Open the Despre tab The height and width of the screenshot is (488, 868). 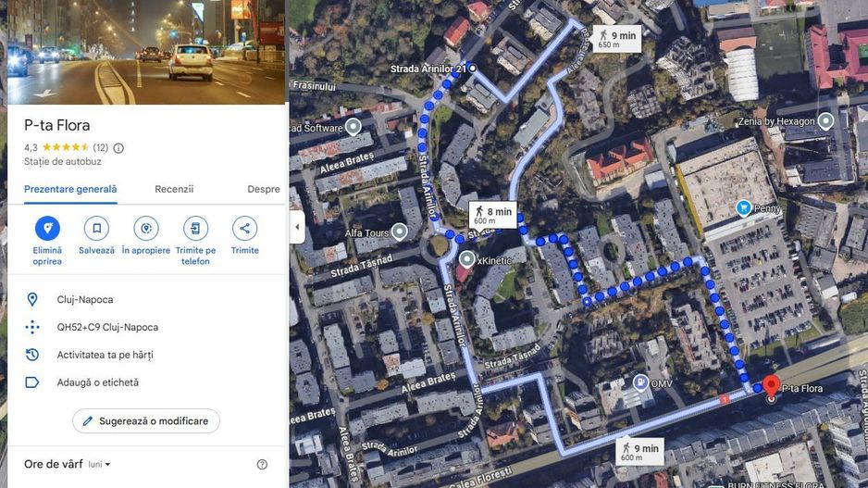[264, 189]
